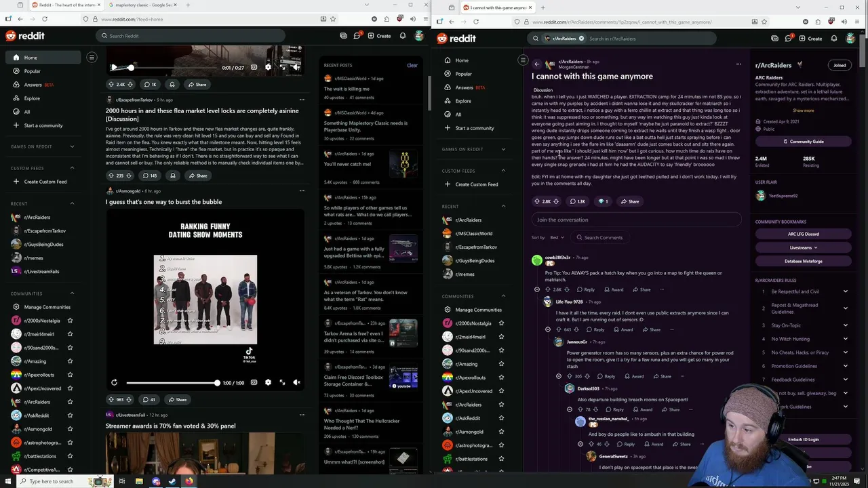Upvote the ArcRaiders post showing 2.8K
This screenshot has height=488, width=868.
pos(537,201)
